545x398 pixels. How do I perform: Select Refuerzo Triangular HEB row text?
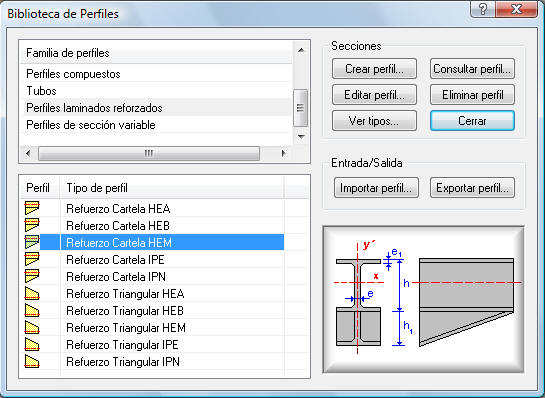pyautogui.click(x=125, y=311)
